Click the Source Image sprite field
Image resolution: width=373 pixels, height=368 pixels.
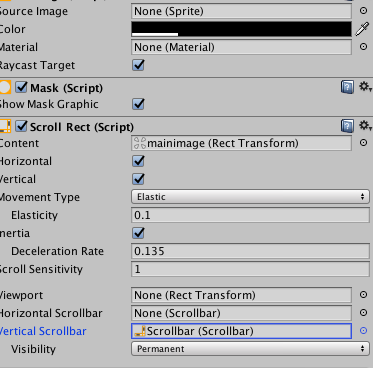pos(241,11)
